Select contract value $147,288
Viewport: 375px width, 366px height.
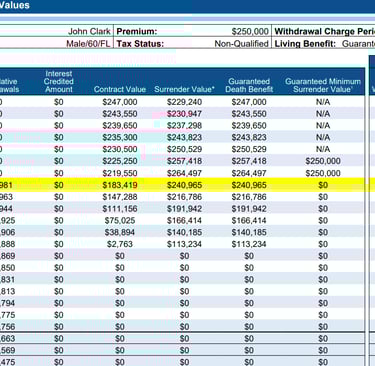pos(120,197)
